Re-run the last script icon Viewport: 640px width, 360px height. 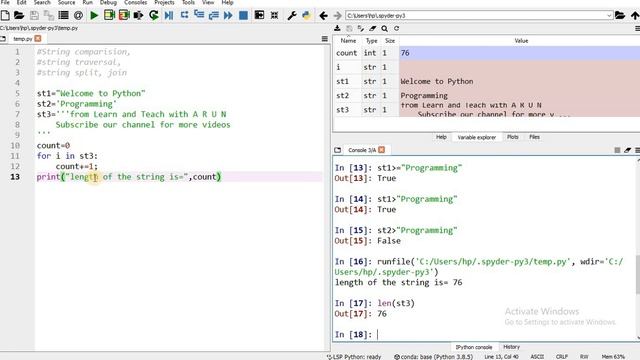[x=153, y=16]
